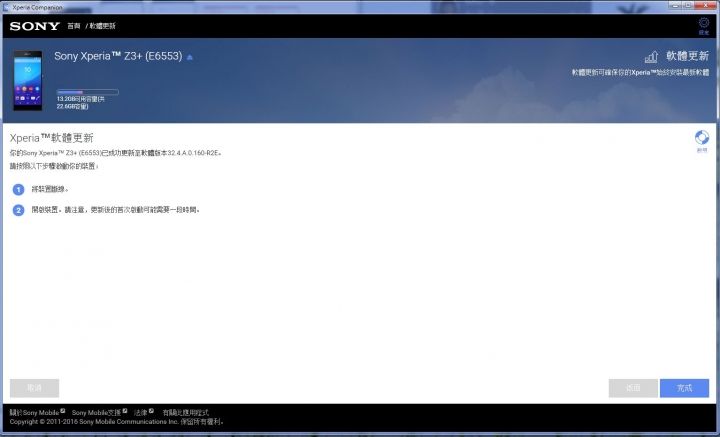Open the Sony Mobile支援 link

(x=96, y=413)
